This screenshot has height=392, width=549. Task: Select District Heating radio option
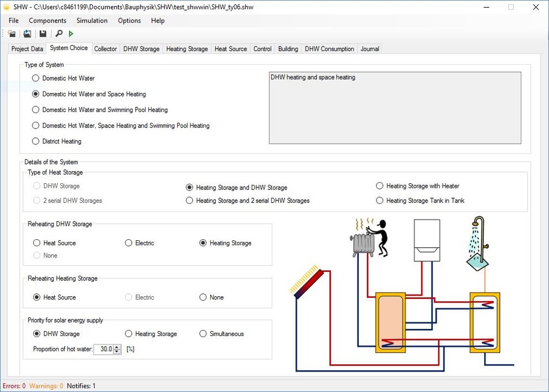click(36, 142)
